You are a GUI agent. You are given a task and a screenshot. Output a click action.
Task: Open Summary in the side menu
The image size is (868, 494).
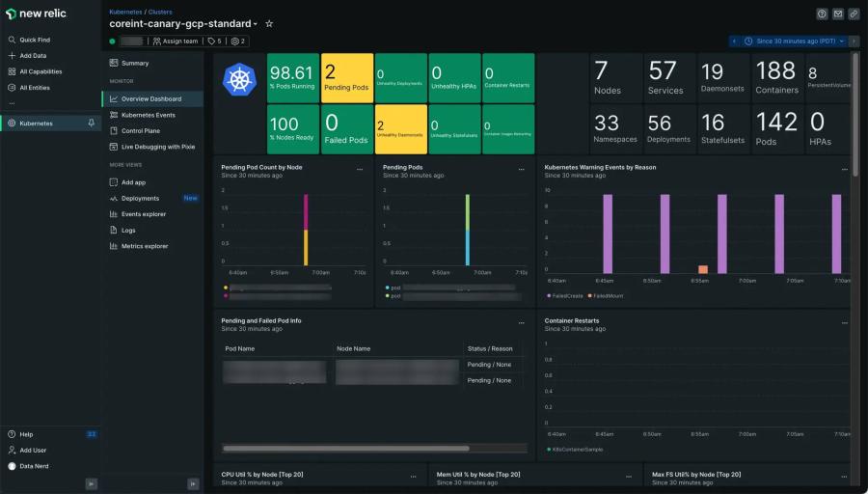[x=152, y=63]
